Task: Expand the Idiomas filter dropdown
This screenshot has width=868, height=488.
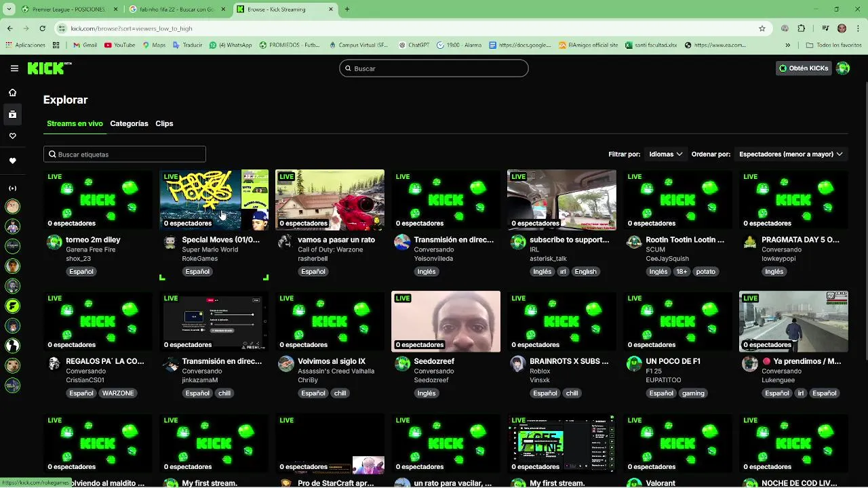Action: 665,154
